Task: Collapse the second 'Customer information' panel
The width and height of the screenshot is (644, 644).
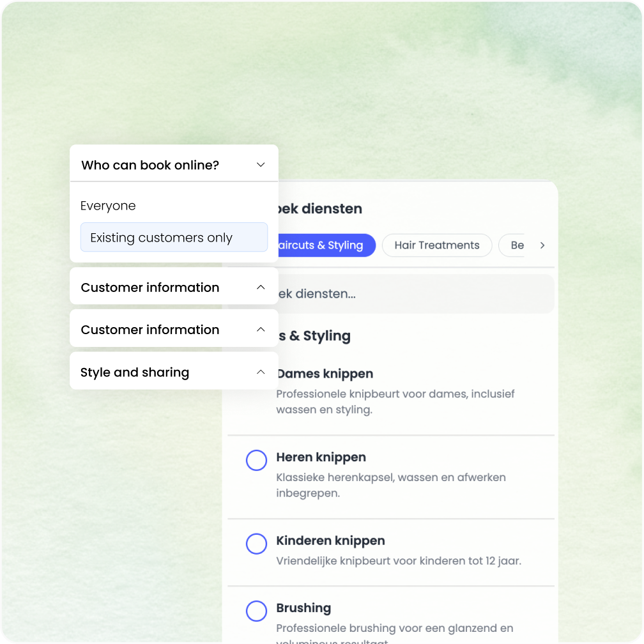Action: pos(173,329)
